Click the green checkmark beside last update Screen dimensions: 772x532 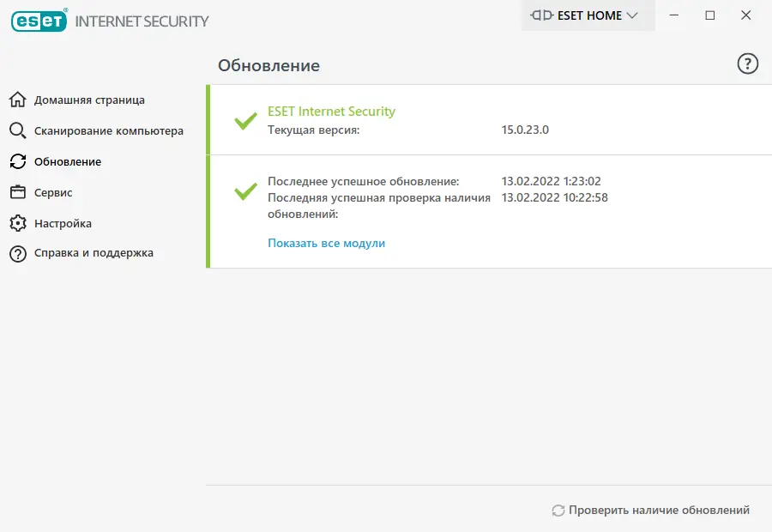click(x=246, y=190)
